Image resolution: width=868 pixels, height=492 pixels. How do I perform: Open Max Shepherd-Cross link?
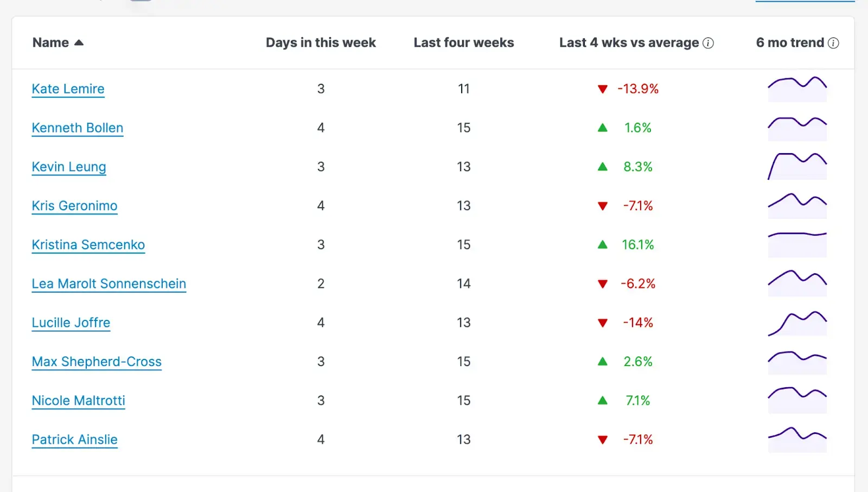coord(97,362)
